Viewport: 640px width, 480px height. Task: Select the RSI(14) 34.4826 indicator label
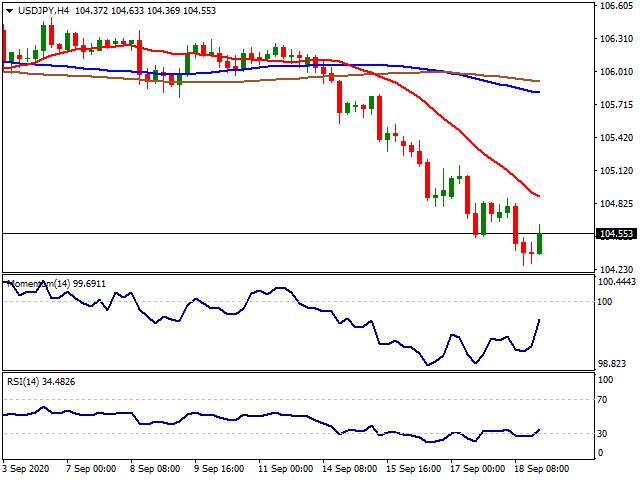41,382
